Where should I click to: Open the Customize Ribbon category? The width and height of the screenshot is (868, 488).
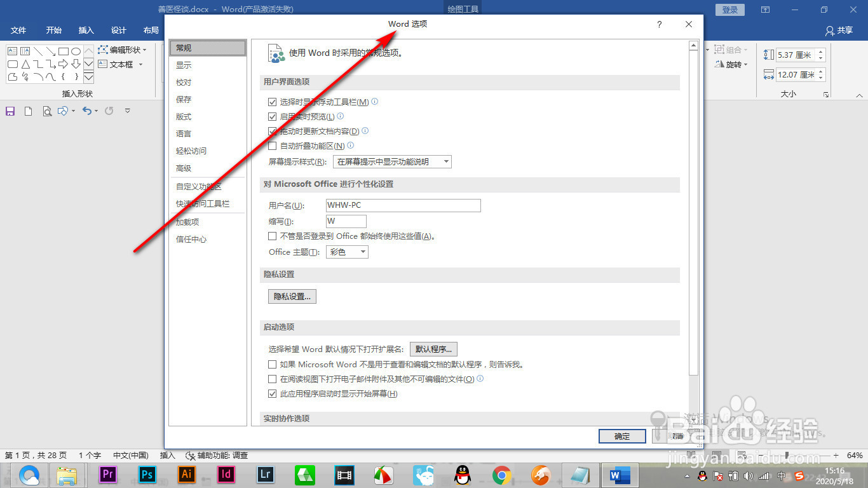(x=208, y=186)
